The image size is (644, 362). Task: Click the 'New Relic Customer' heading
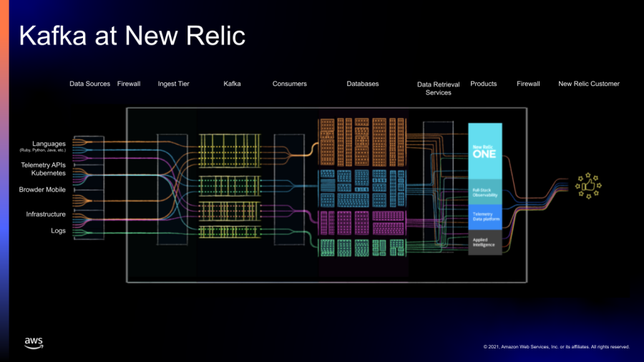click(x=589, y=84)
